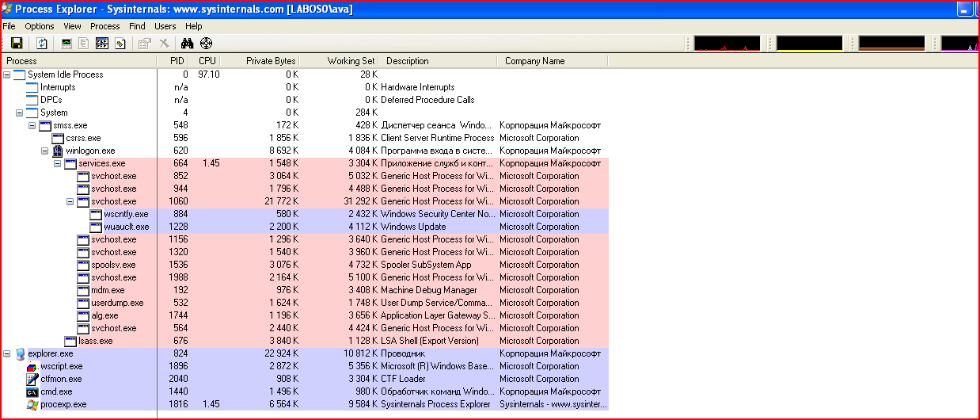The height and width of the screenshot is (420, 980).
Task: Sort by the Private Bytes column header
Action: [x=260, y=61]
